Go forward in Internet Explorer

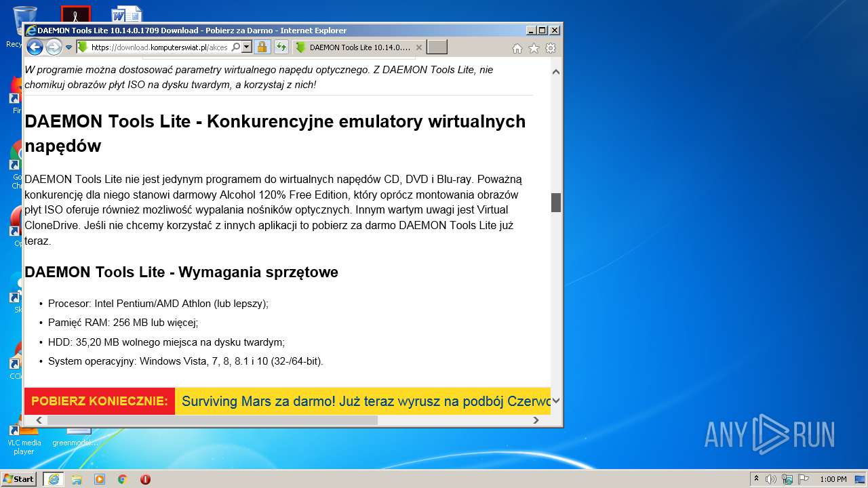[54, 47]
